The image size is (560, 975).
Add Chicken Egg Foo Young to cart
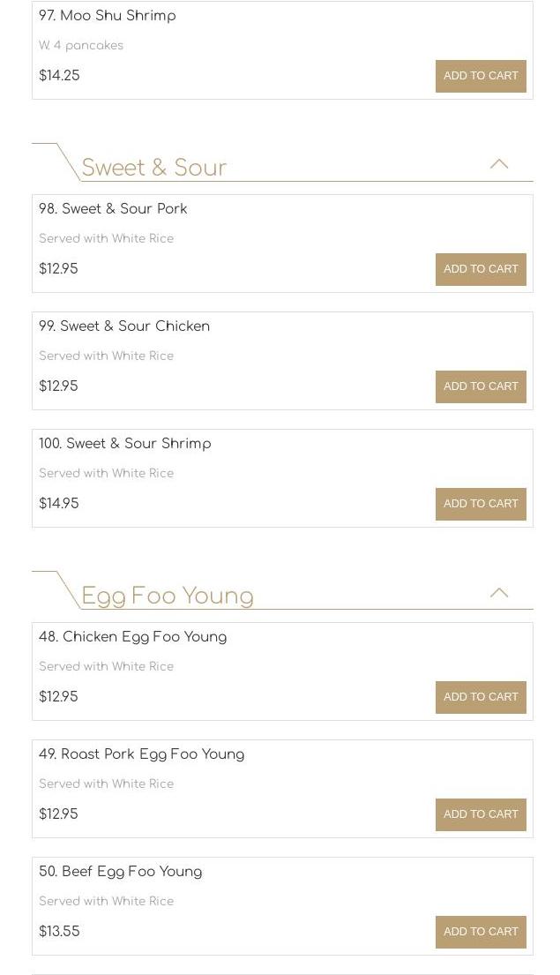[481, 697]
